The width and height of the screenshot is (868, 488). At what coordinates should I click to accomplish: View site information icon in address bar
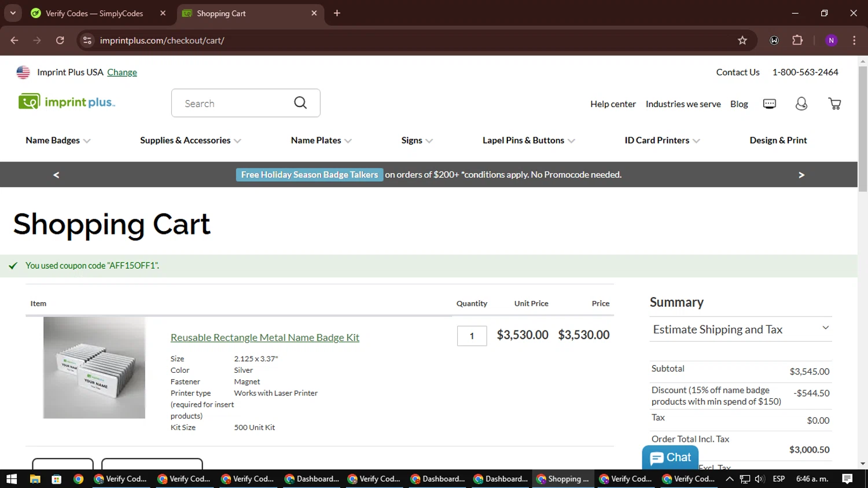click(87, 41)
